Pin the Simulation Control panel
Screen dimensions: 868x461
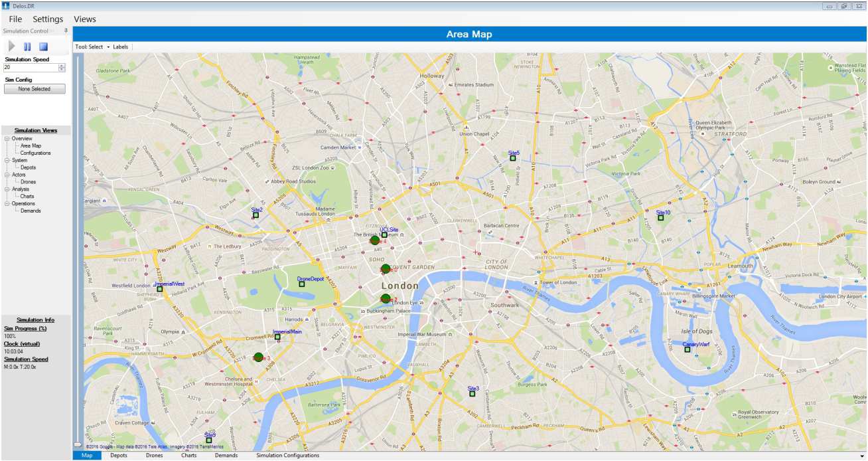click(x=66, y=31)
